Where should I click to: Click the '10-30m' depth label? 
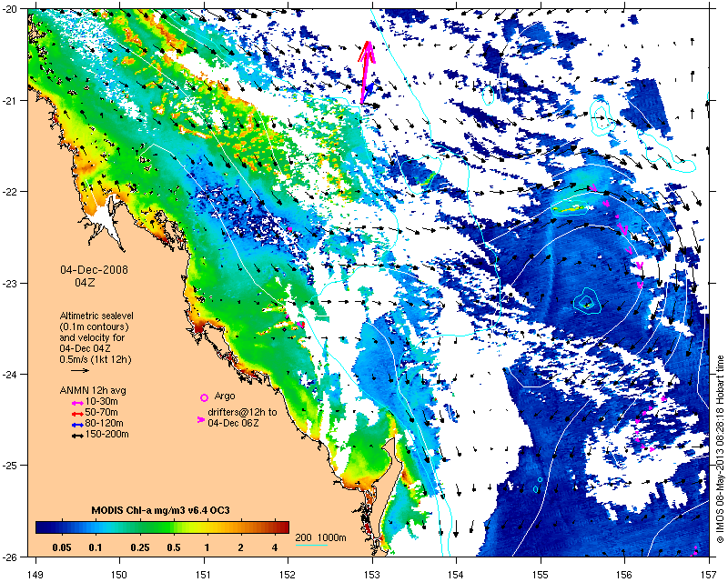pyautogui.click(x=101, y=402)
